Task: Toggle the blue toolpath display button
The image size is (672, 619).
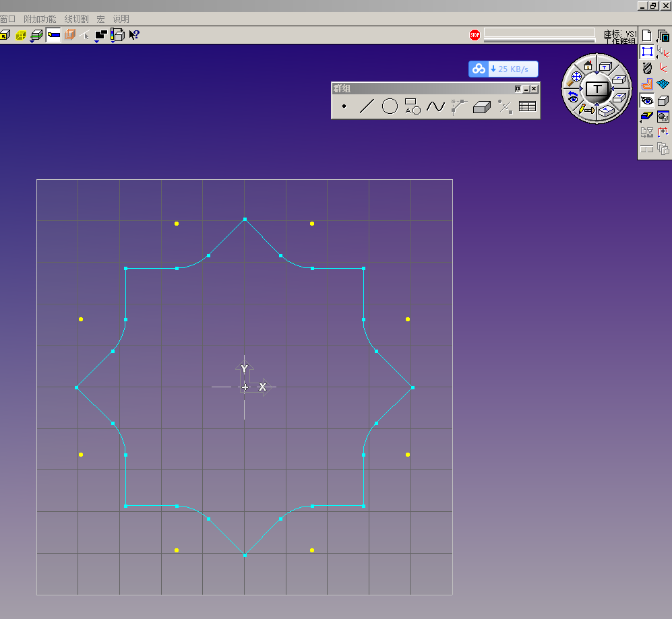Action: [x=53, y=35]
